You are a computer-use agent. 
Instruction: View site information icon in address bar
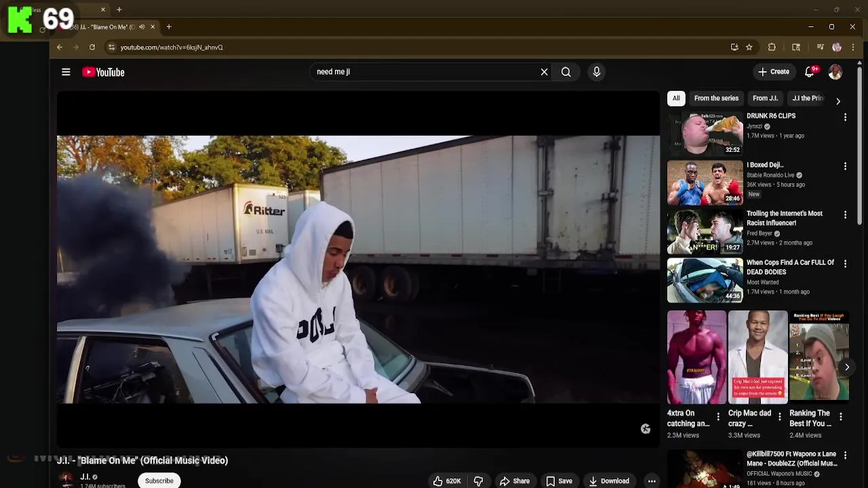click(111, 47)
